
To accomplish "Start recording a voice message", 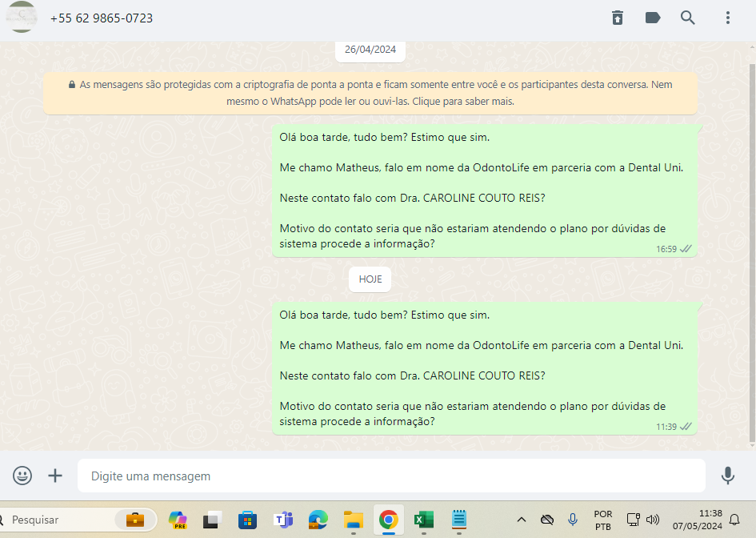I will tap(727, 476).
